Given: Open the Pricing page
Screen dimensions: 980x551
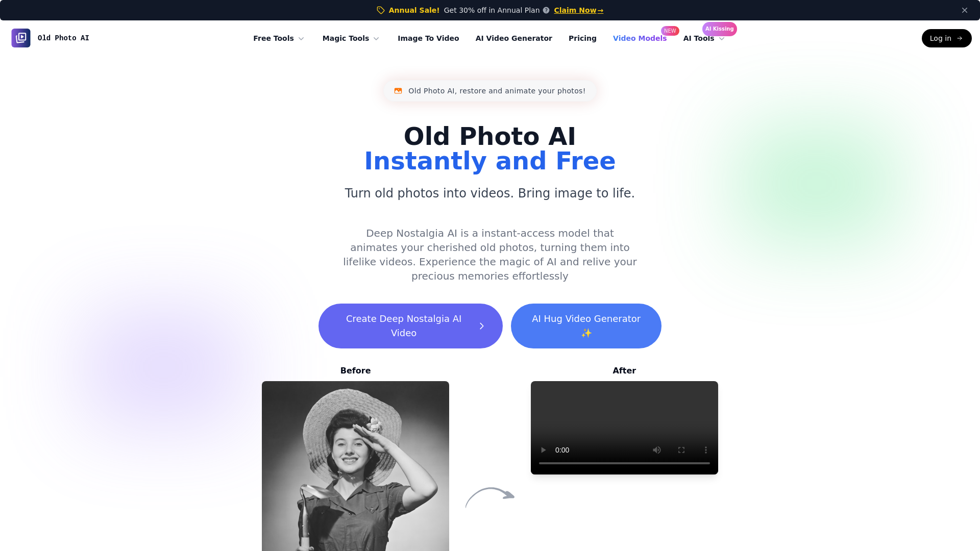Looking at the screenshot, I should [582, 38].
